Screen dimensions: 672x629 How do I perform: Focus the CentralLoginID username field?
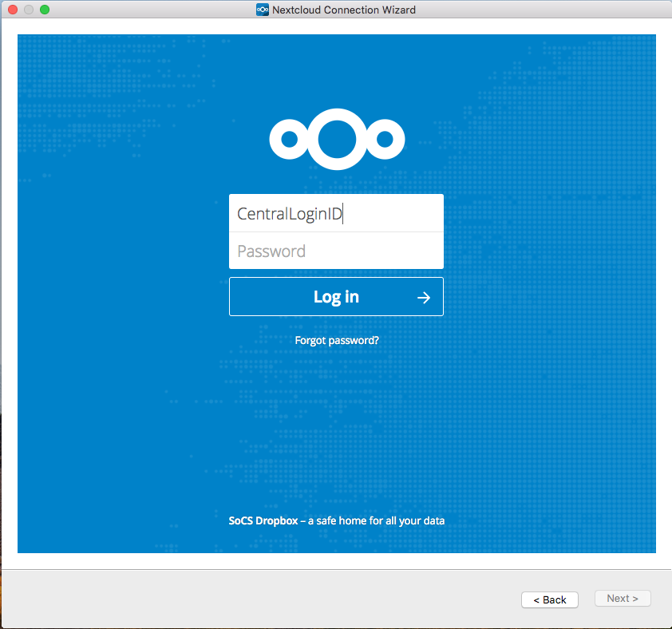(336, 212)
